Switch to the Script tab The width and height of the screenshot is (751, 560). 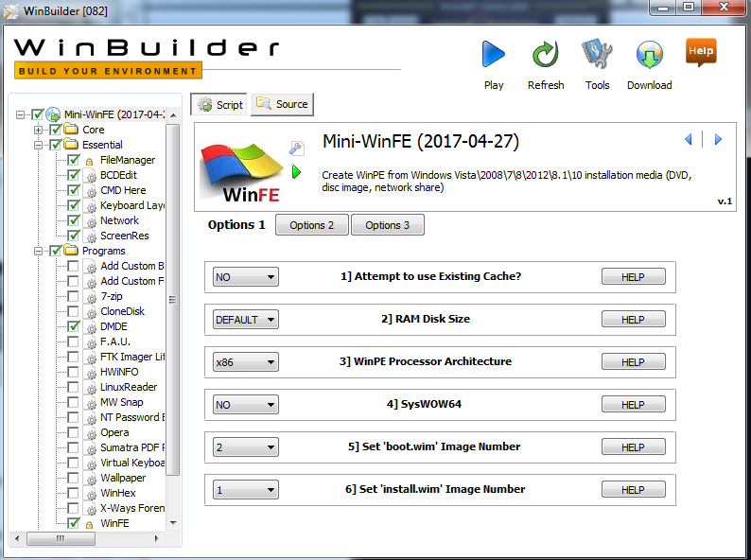click(219, 104)
